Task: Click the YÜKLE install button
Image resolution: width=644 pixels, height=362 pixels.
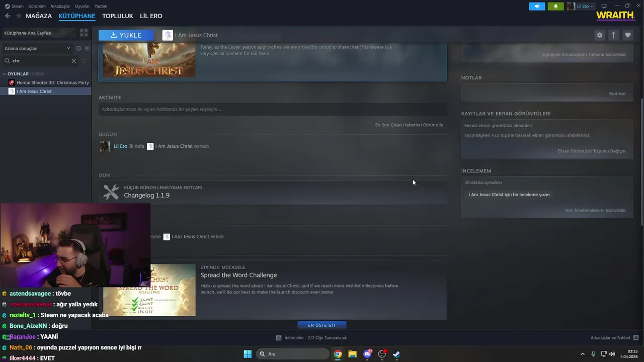Action: [x=126, y=35]
